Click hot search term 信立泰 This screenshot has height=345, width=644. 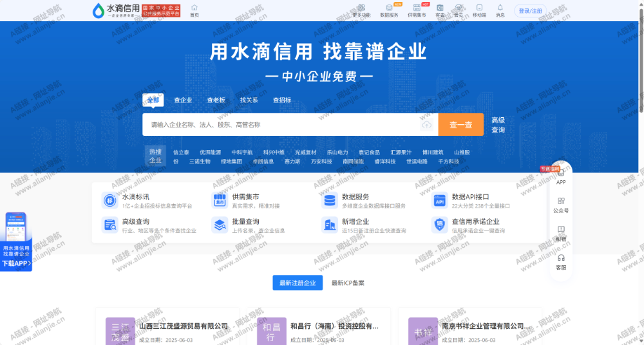(181, 152)
